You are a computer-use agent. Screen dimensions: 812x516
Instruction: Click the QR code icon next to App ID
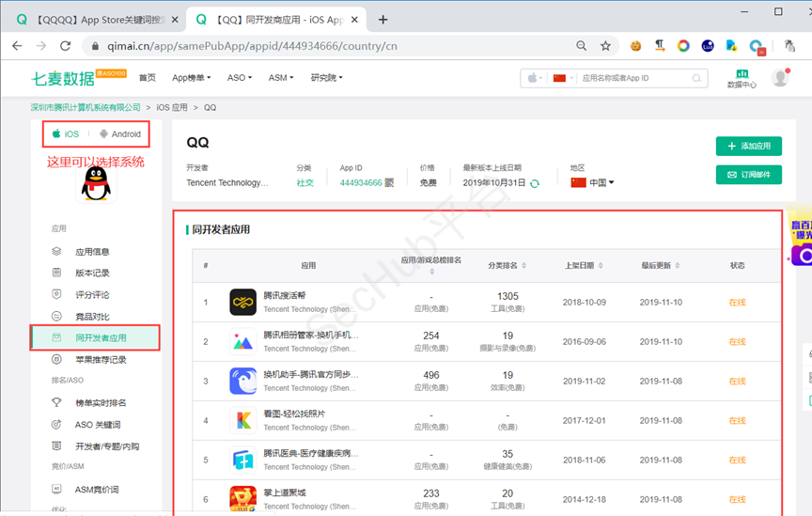click(x=389, y=183)
